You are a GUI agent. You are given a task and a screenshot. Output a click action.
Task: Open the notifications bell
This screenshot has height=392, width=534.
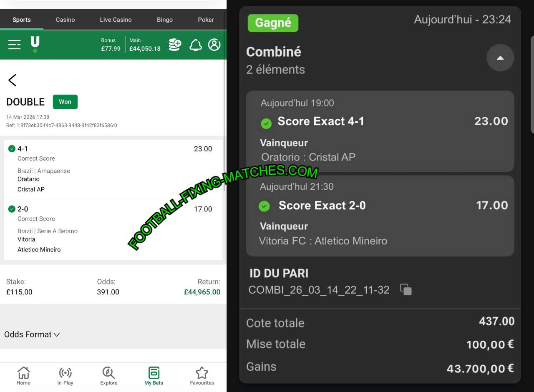click(x=195, y=45)
